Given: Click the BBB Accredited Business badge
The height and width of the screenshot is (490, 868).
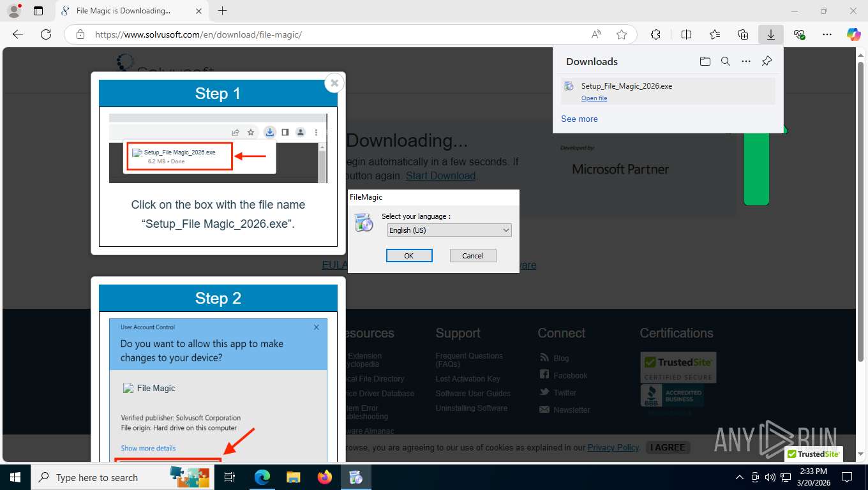Looking at the screenshot, I should (x=672, y=396).
